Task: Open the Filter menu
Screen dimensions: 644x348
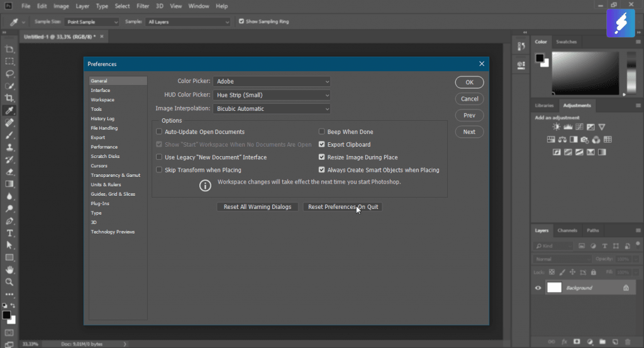Action: (x=143, y=6)
